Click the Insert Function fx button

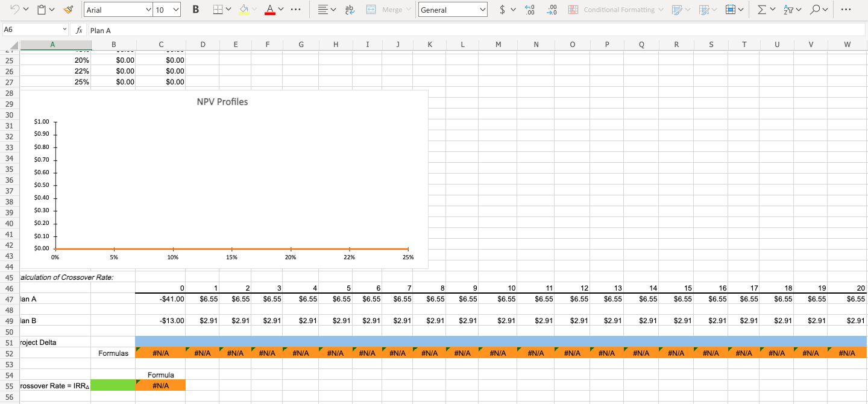click(80, 30)
